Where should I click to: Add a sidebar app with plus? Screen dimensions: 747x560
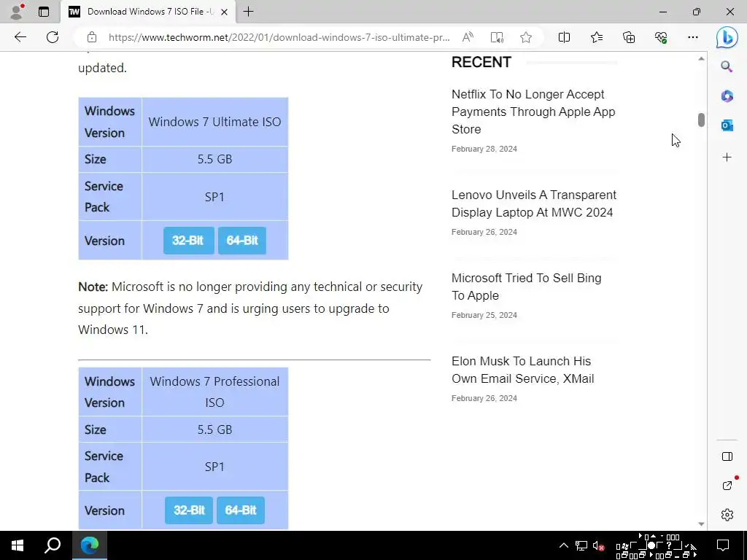pos(727,157)
